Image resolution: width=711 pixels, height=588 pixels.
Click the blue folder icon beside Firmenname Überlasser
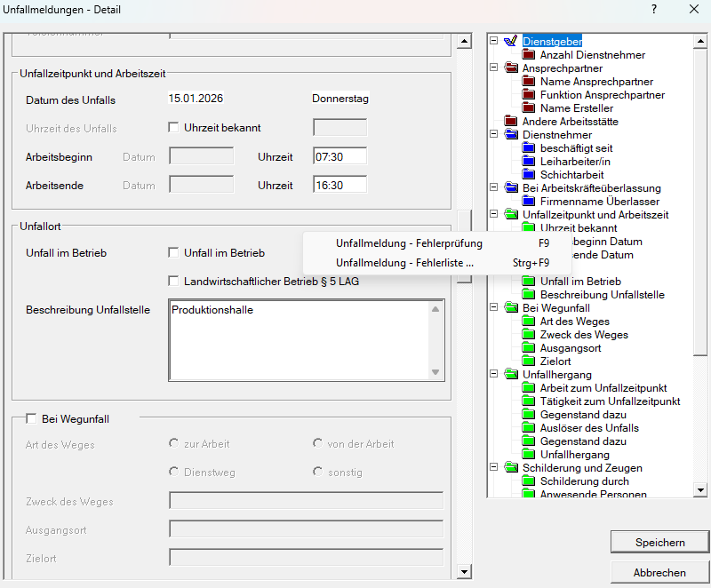click(529, 202)
